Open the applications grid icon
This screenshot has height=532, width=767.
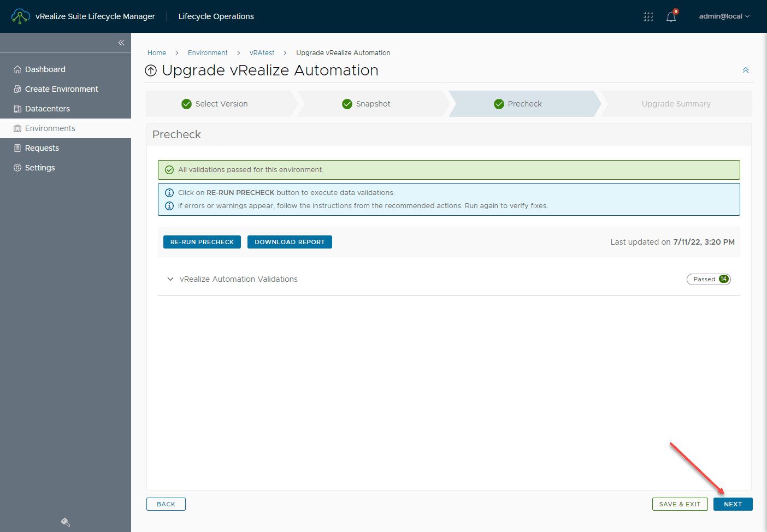tap(648, 16)
